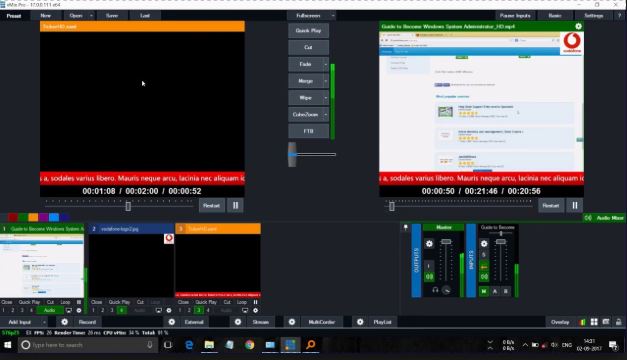Expand Open preset dropdown arrow
This screenshot has width=627, height=360.
pyautogui.click(x=92, y=16)
